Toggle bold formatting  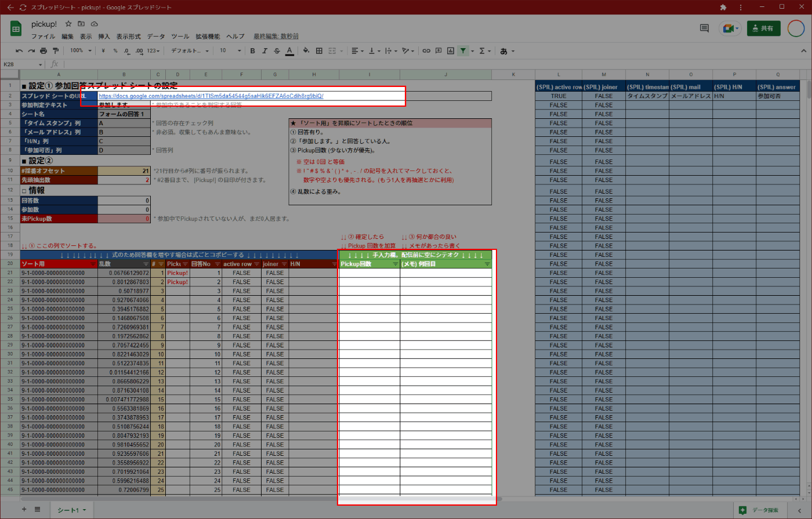[x=252, y=51]
